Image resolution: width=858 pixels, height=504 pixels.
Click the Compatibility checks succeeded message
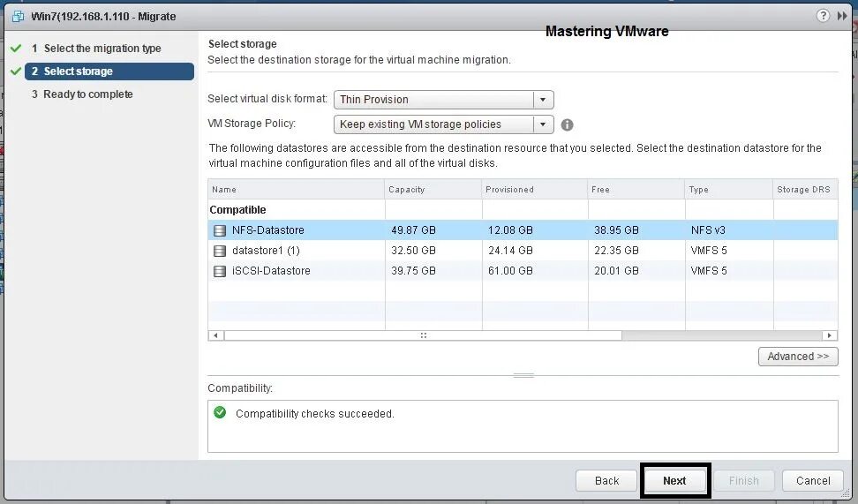click(x=314, y=414)
